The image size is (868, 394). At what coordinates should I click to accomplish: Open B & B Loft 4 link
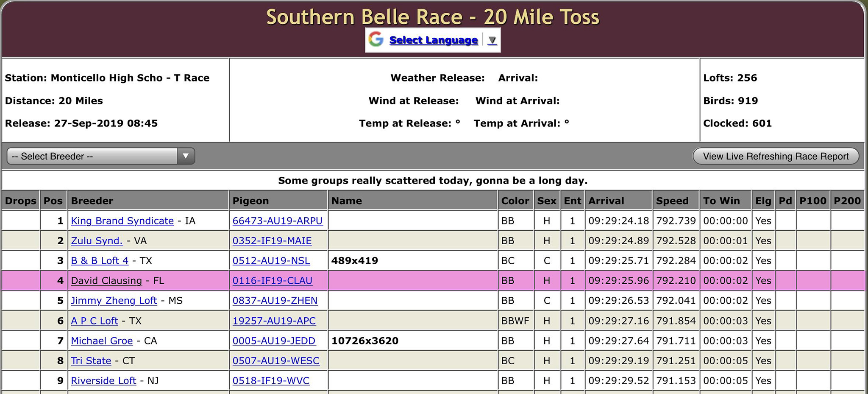(100, 261)
